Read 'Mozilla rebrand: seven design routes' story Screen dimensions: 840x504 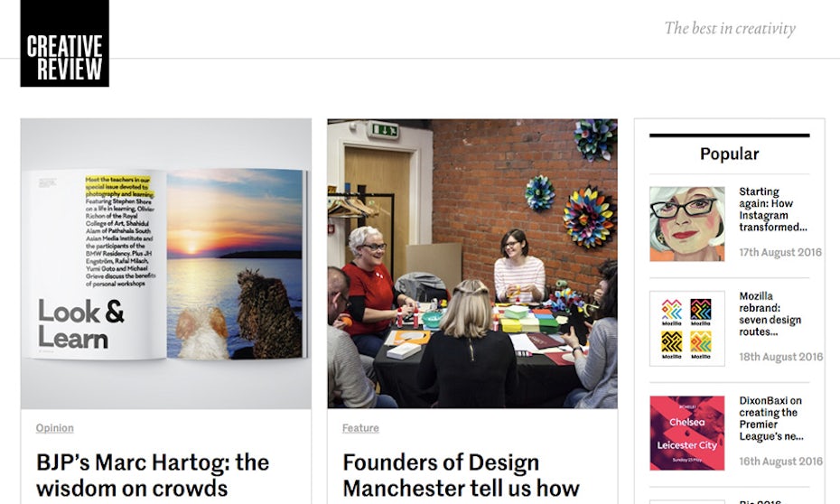pyautogui.click(x=770, y=313)
